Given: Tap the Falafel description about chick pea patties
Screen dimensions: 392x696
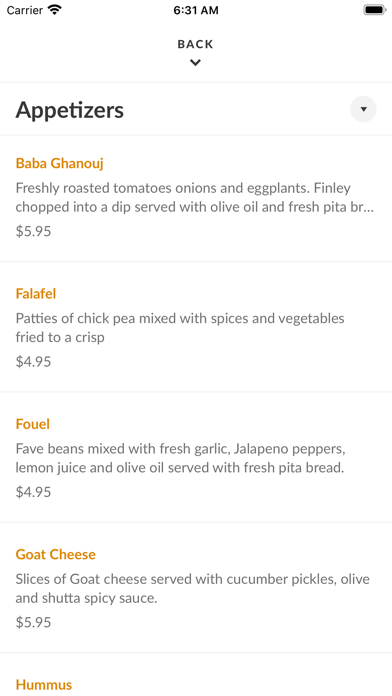Looking at the screenshot, I should click(180, 328).
